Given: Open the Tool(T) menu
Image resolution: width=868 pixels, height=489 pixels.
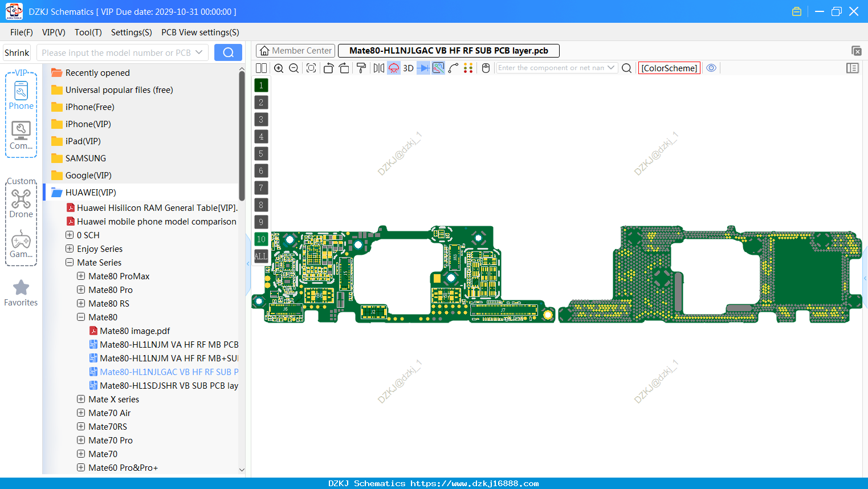Looking at the screenshot, I should (x=88, y=32).
